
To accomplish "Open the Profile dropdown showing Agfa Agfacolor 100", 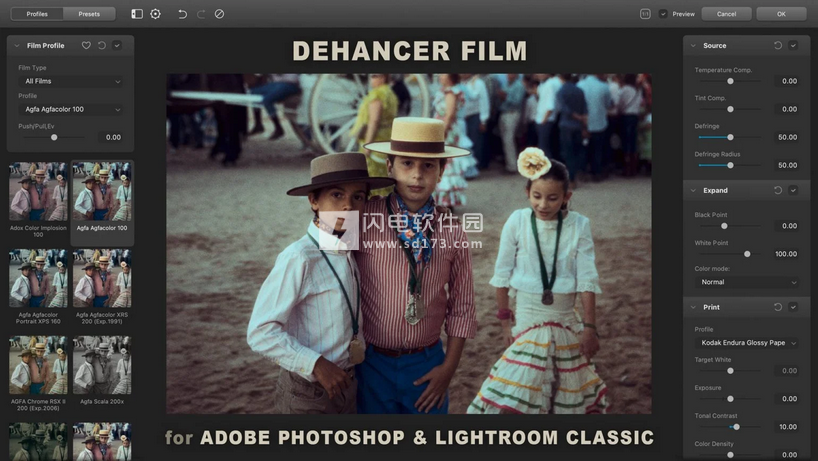I will click(71, 110).
